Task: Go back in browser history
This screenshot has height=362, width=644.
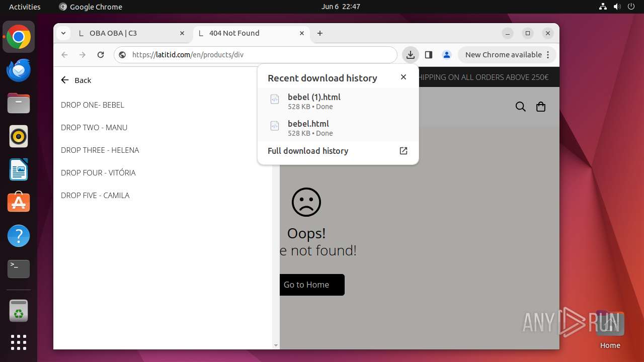Action: click(x=64, y=55)
